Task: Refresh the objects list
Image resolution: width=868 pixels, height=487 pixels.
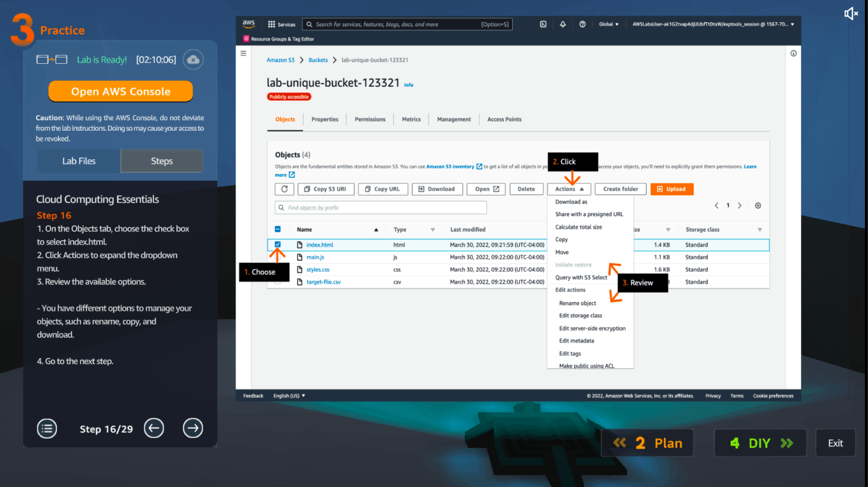Action: coord(285,189)
